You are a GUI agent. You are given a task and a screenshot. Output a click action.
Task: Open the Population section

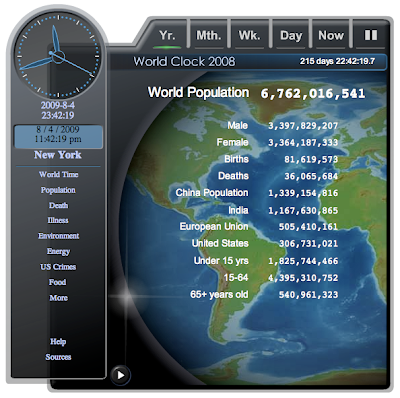(x=58, y=190)
